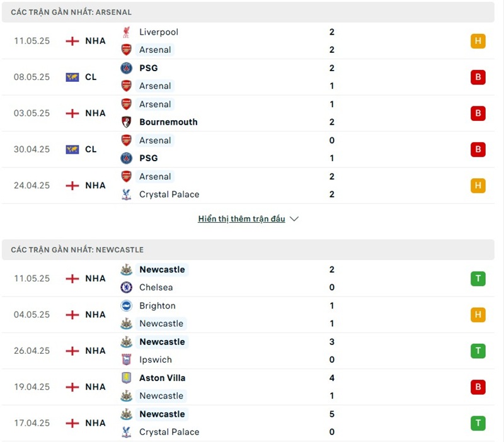504x442 pixels.
Task: Open the Crystal Palace team link in the Arsenal section
Action: pyautogui.click(x=169, y=195)
